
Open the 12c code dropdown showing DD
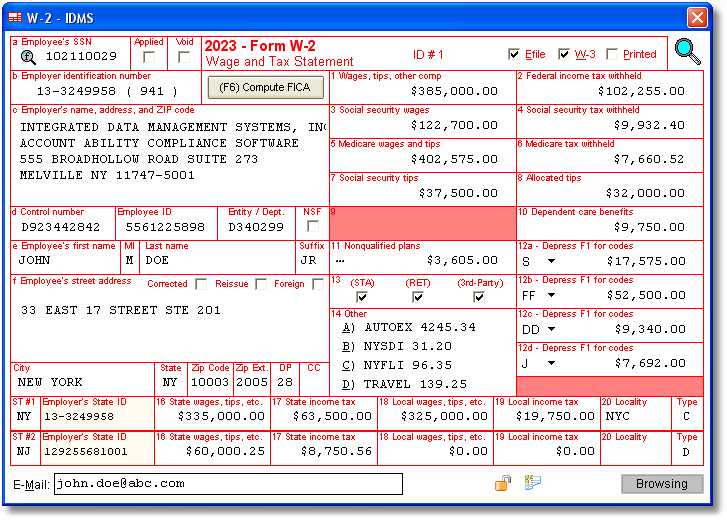tap(551, 329)
